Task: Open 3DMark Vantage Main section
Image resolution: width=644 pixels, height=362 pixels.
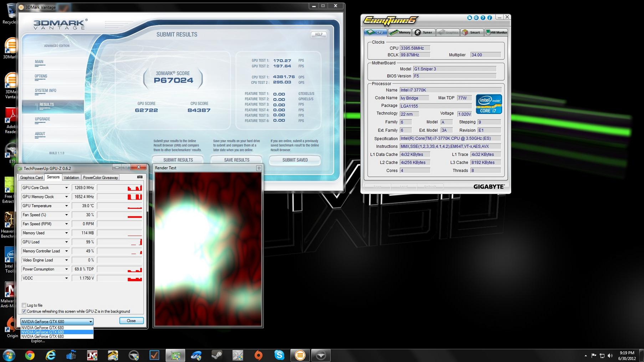Action: pos(39,62)
